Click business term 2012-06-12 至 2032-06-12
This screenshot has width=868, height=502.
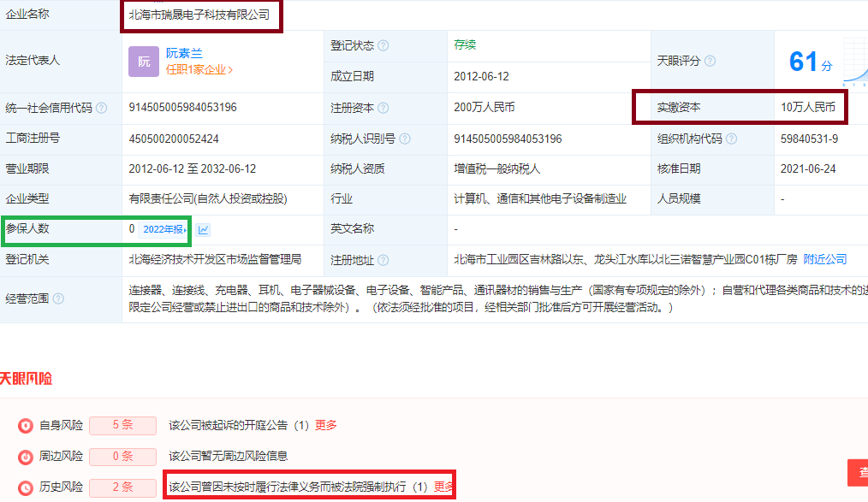coord(193,168)
